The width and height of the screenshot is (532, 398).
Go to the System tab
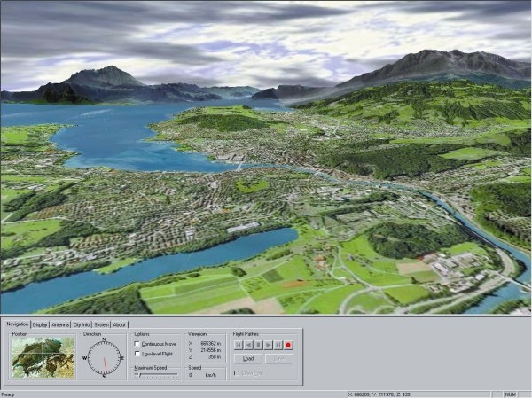click(x=102, y=324)
